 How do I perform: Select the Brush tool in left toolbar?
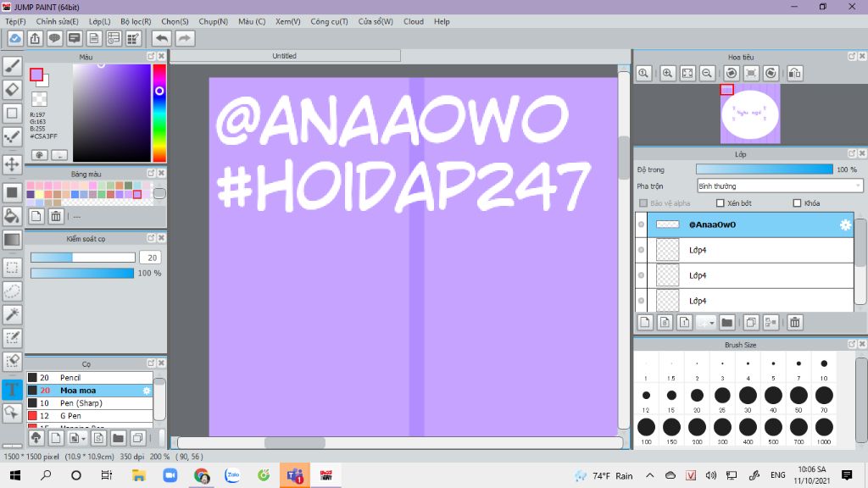coord(12,66)
